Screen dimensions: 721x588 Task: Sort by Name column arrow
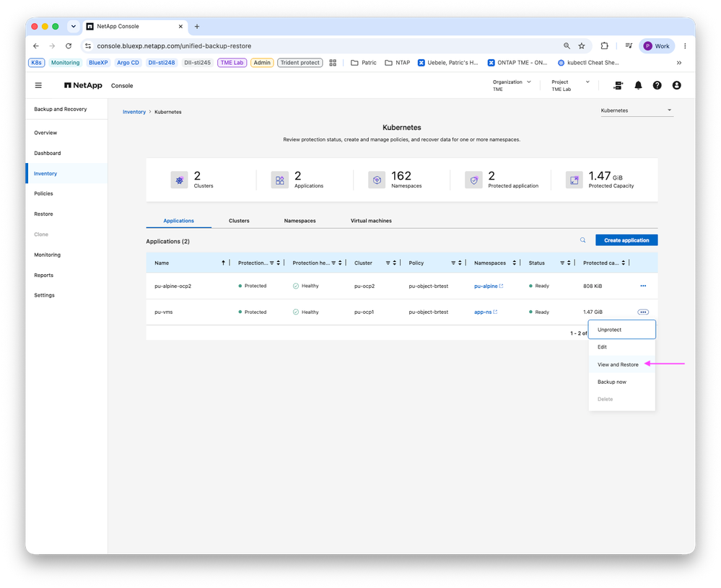click(x=224, y=263)
